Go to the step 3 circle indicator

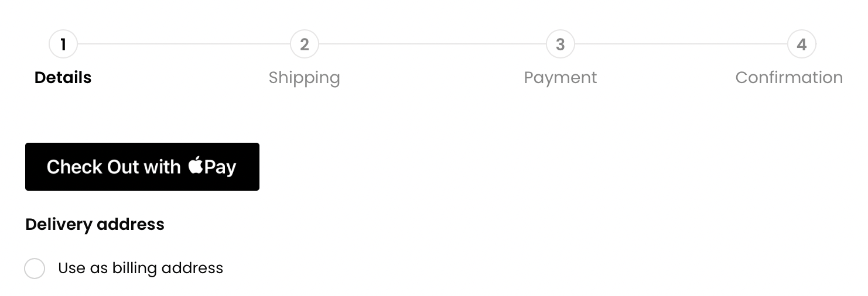click(561, 44)
